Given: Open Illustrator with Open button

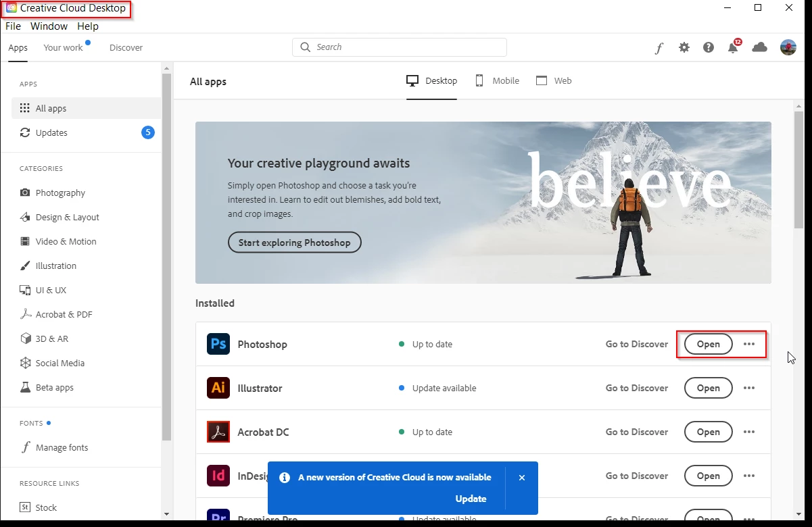Looking at the screenshot, I should click(709, 388).
